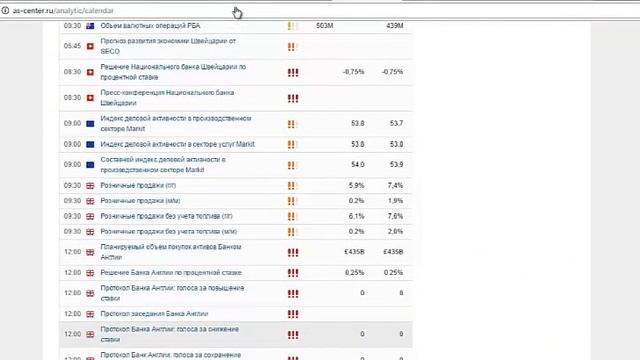The image size is (640, 360).
Task: Click UK flag on голоса за снижение row
Action: 90,334
